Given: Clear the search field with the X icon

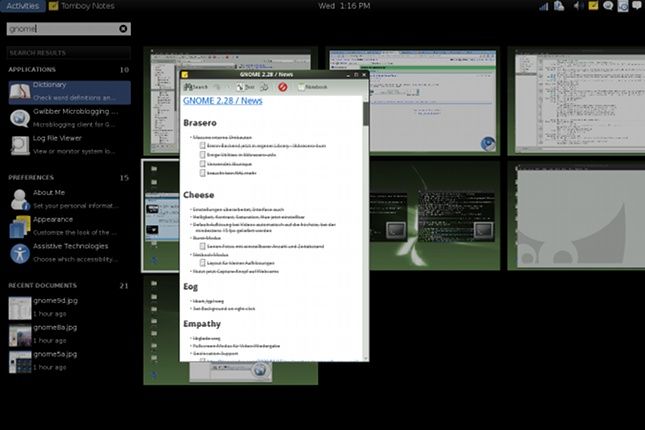Looking at the screenshot, I should pyautogui.click(x=123, y=28).
